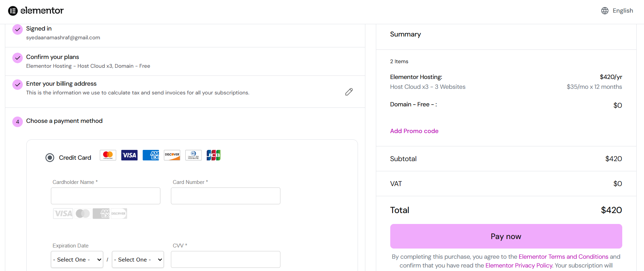Image resolution: width=644 pixels, height=271 pixels.
Task: Click the Enter your billing address heading
Action: 61,84
